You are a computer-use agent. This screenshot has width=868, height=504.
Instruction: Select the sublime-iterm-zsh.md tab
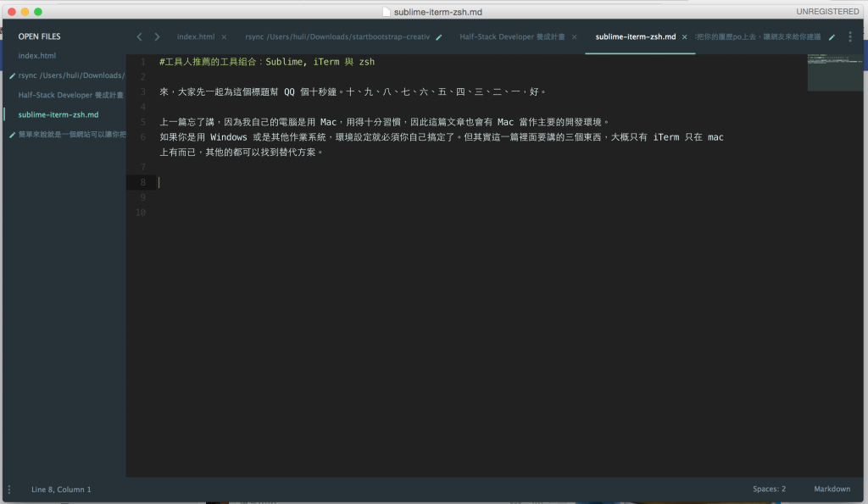click(636, 36)
